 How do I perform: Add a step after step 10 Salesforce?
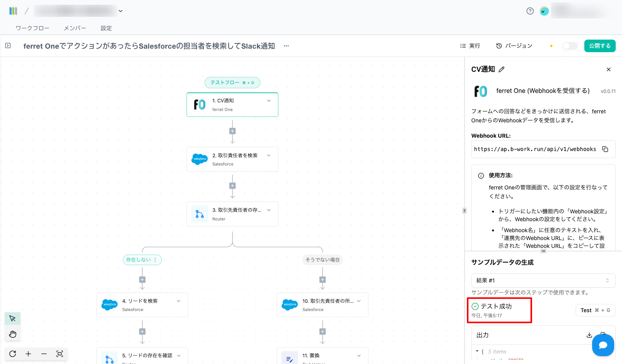pos(322,331)
